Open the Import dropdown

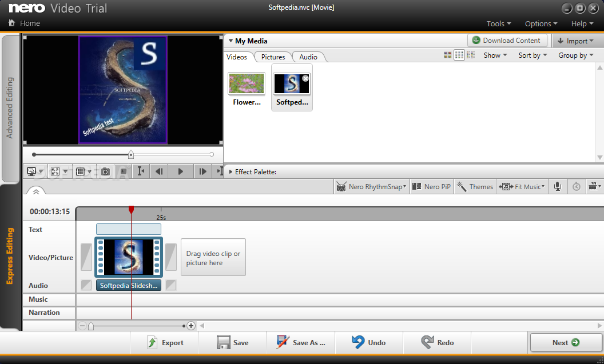pos(575,41)
